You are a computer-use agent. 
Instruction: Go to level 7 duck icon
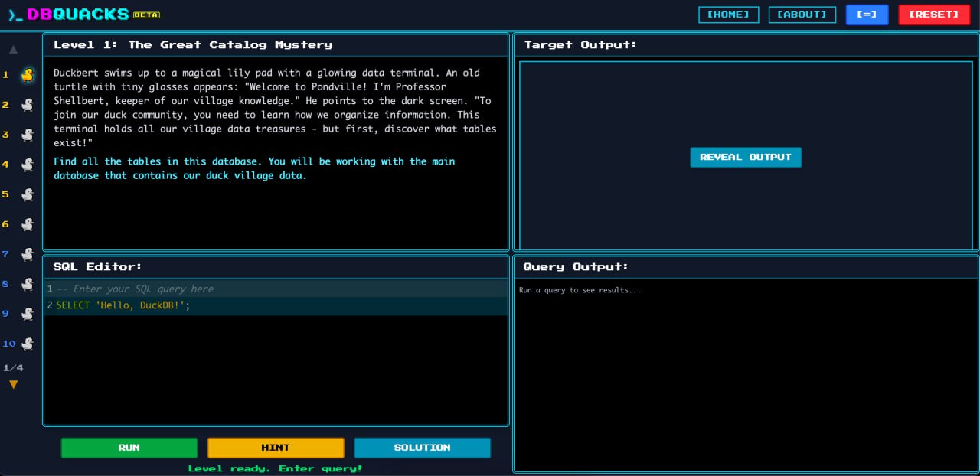point(28,254)
